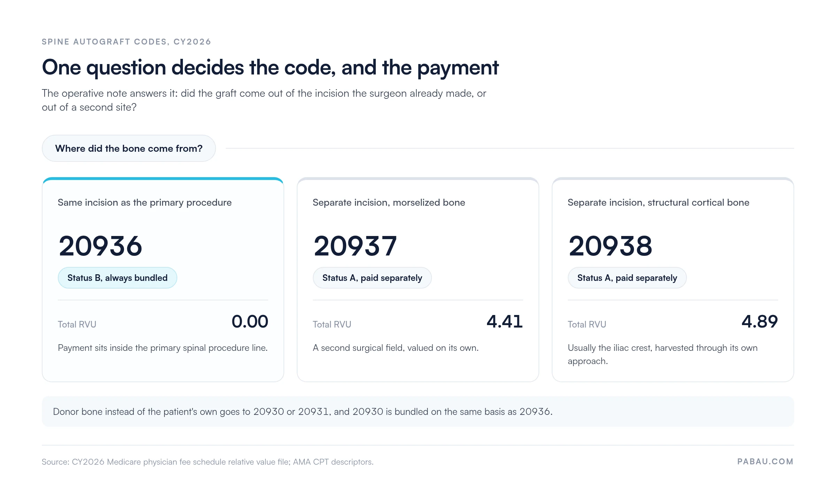
Task: Click the 4.41 Total RVU value
Action: (x=505, y=321)
